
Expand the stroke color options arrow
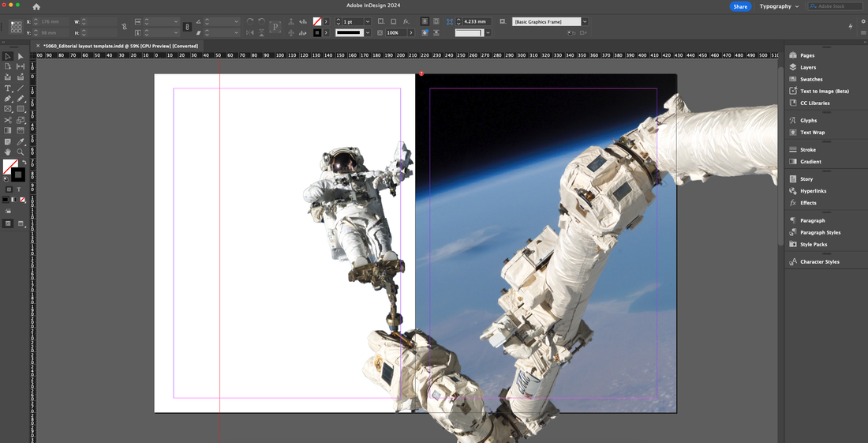tap(326, 32)
